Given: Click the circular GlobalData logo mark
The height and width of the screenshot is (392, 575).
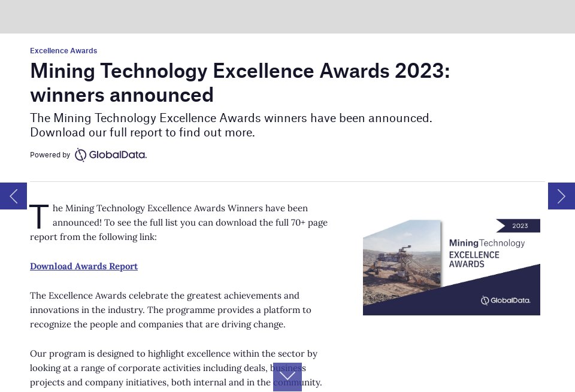Looking at the screenshot, I should (x=80, y=154).
